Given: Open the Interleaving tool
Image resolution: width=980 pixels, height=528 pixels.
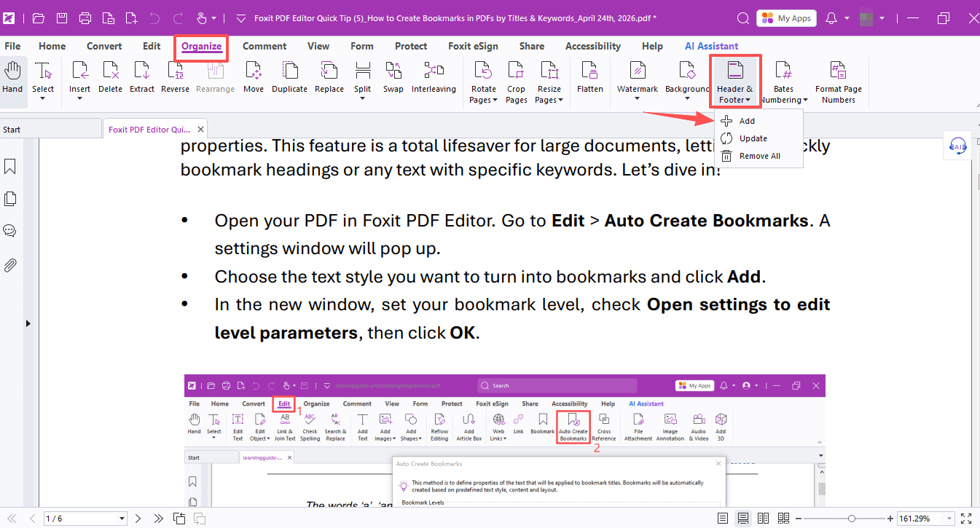Looking at the screenshot, I should coord(434,77).
